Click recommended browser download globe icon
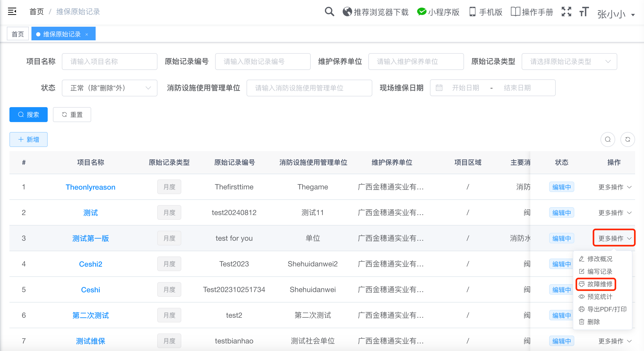Screen dimensions: 644x351 click(x=347, y=12)
